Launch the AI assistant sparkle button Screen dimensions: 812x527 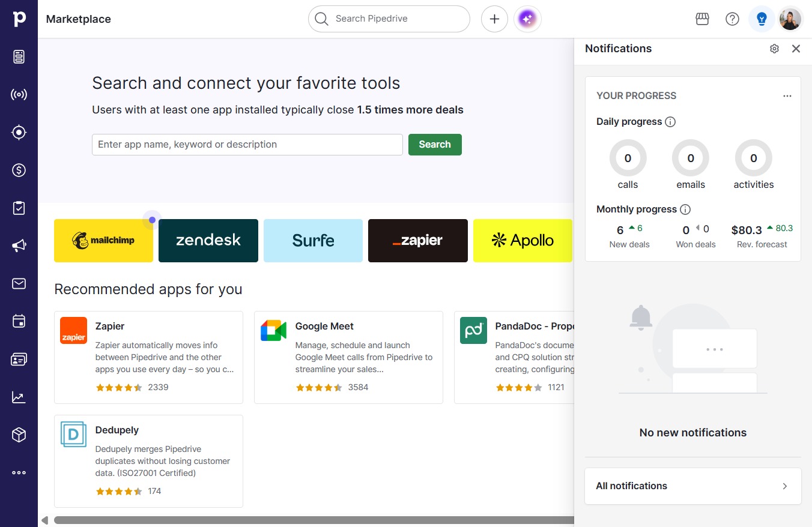click(x=527, y=19)
